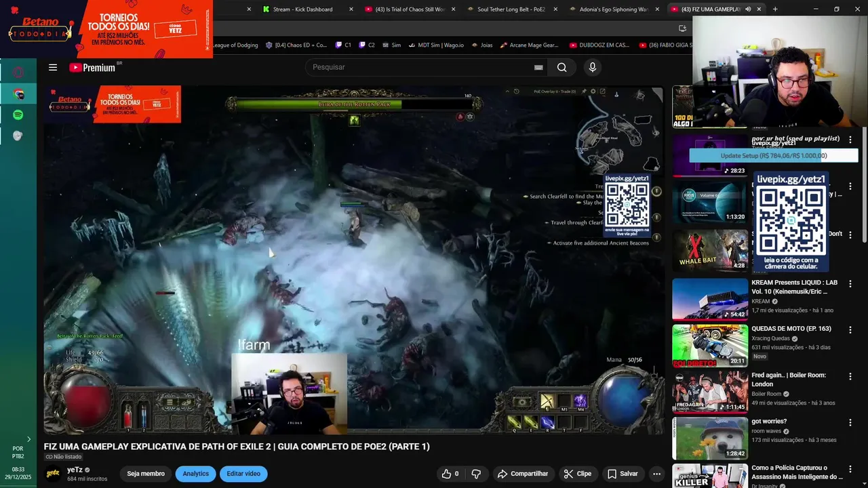Dislike the video with thumbs down
Image resolution: width=868 pixels, height=488 pixels.
pos(476,474)
